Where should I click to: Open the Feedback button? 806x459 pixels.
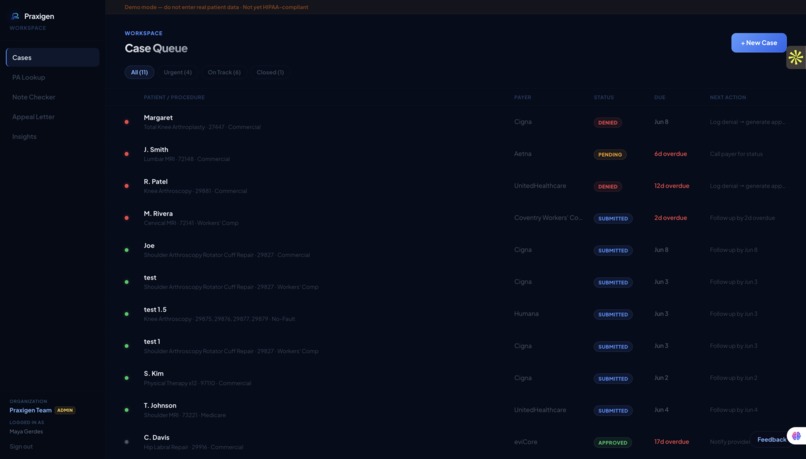coord(771,439)
